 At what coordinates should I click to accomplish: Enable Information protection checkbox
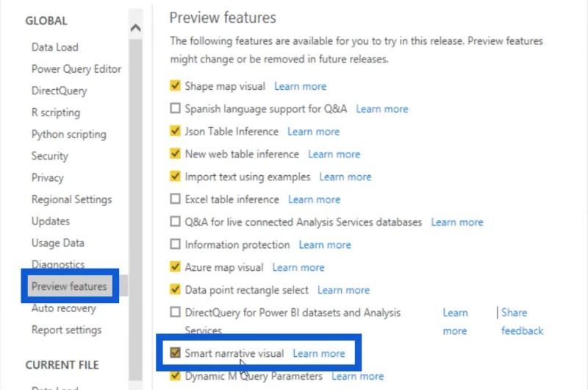pyautogui.click(x=175, y=244)
